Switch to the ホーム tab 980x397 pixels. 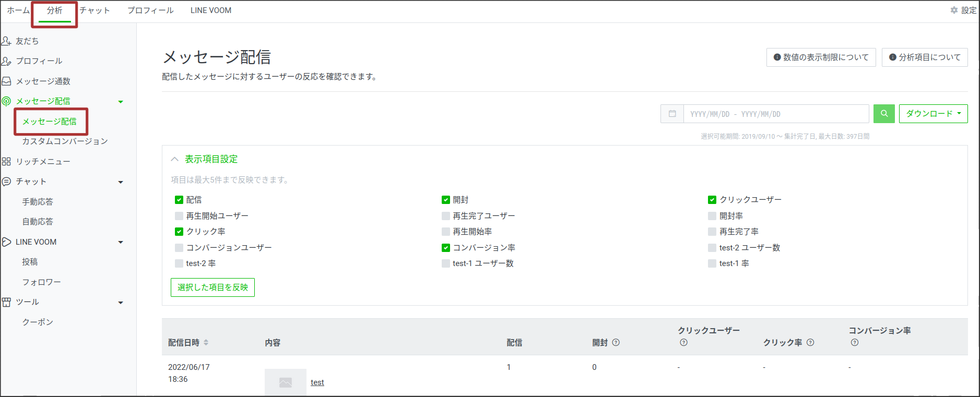tap(18, 10)
